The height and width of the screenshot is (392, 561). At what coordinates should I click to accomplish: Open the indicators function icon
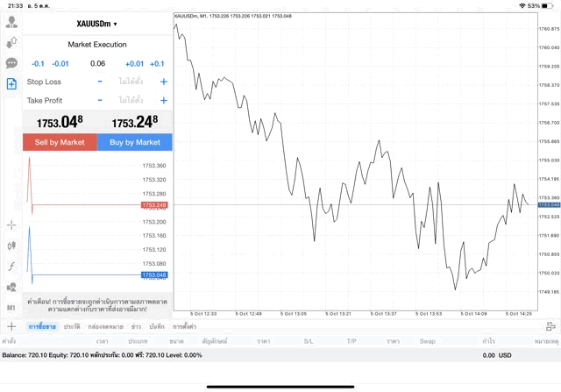click(11, 267)
